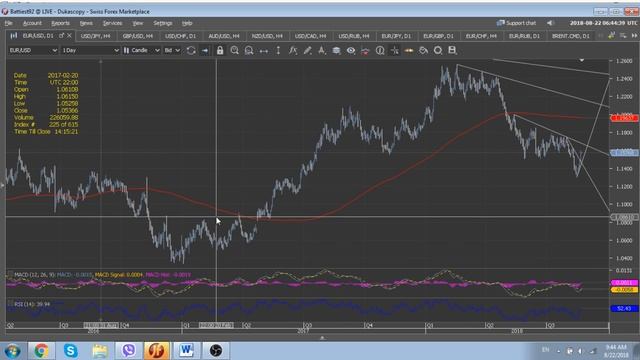Open the EUR/USD instrument dropdown
640x360 pixels.
[x=33, y=50]
